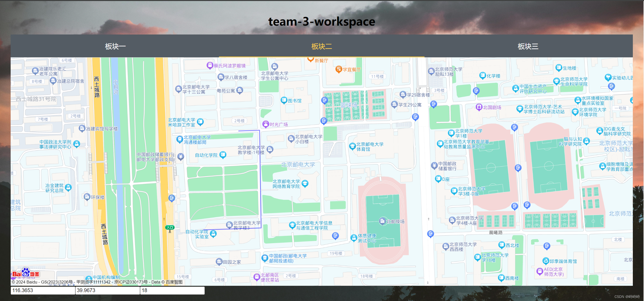
Task: Click the 环保楼 building marker
Action: click(x=87, y=197)
